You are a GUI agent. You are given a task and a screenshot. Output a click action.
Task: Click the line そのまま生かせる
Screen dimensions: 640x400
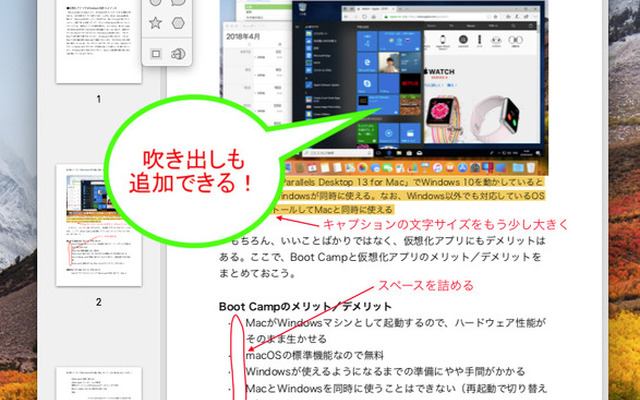286,339
